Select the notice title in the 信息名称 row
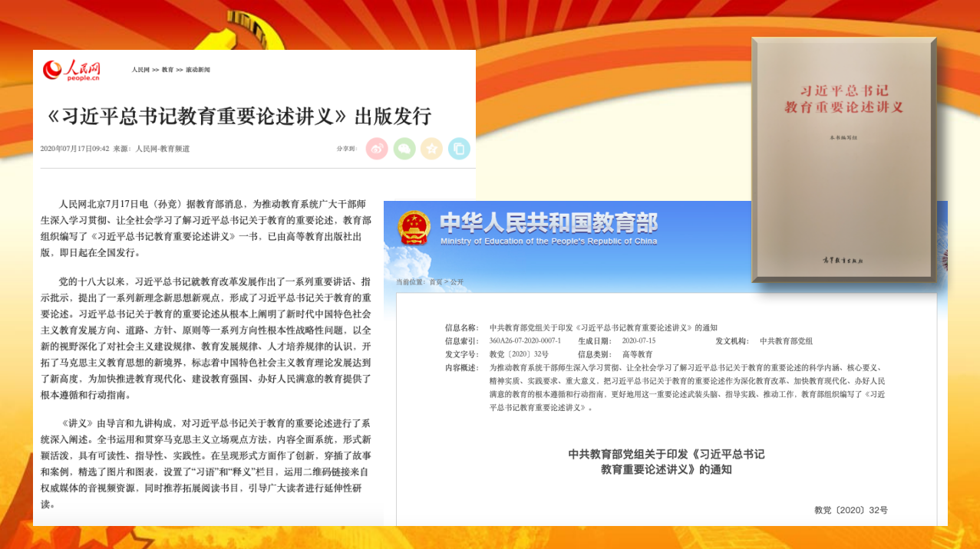 pyautogui.click(x=603, y=327)
